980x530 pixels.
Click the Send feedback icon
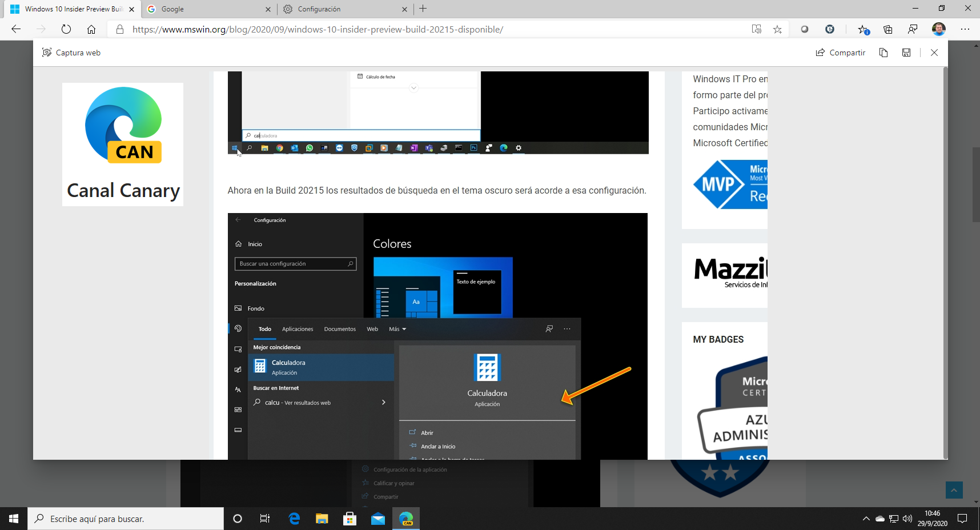tap(913, 29)
